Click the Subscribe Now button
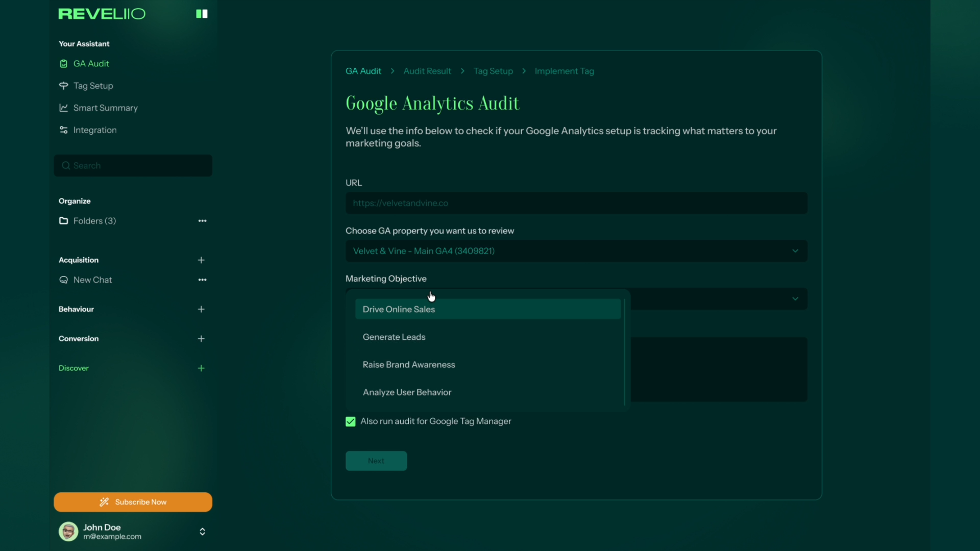This screenshot has height=551, width=980. (133, 502)
